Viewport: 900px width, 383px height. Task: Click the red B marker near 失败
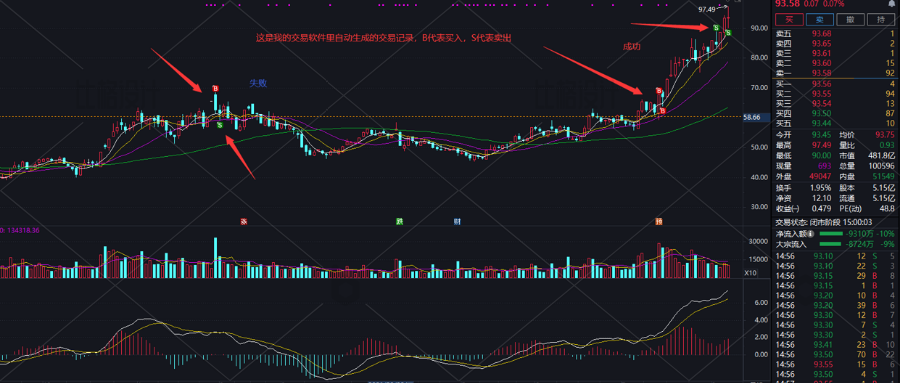coord(216,88)
